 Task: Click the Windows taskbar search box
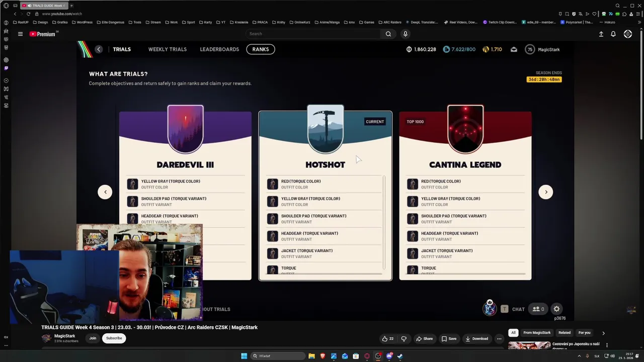pyautogui.click(x=278, y=356)
